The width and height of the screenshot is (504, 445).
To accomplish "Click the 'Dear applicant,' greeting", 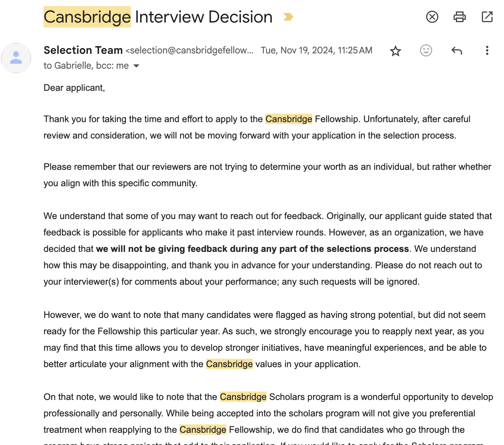I will (x=74, y=88).
